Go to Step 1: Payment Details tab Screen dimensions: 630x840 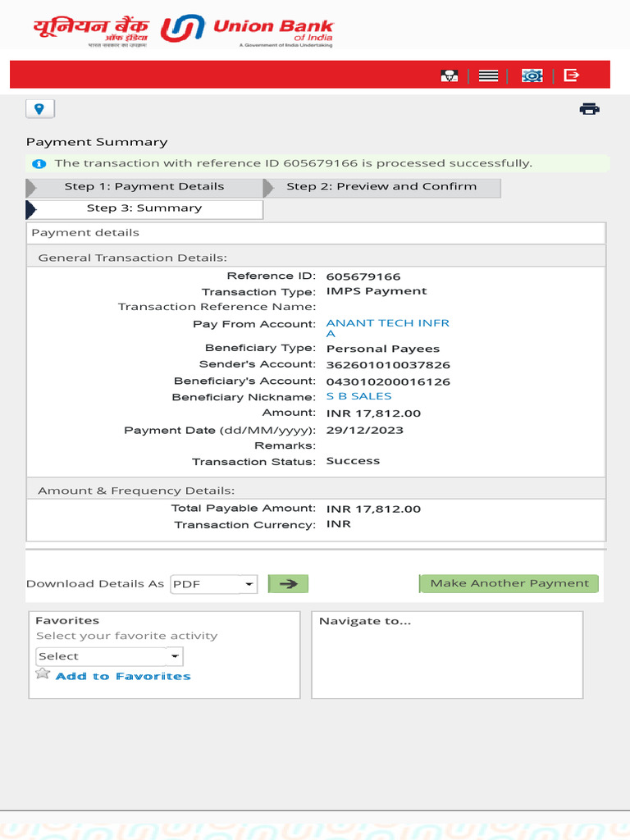[144, 187]
